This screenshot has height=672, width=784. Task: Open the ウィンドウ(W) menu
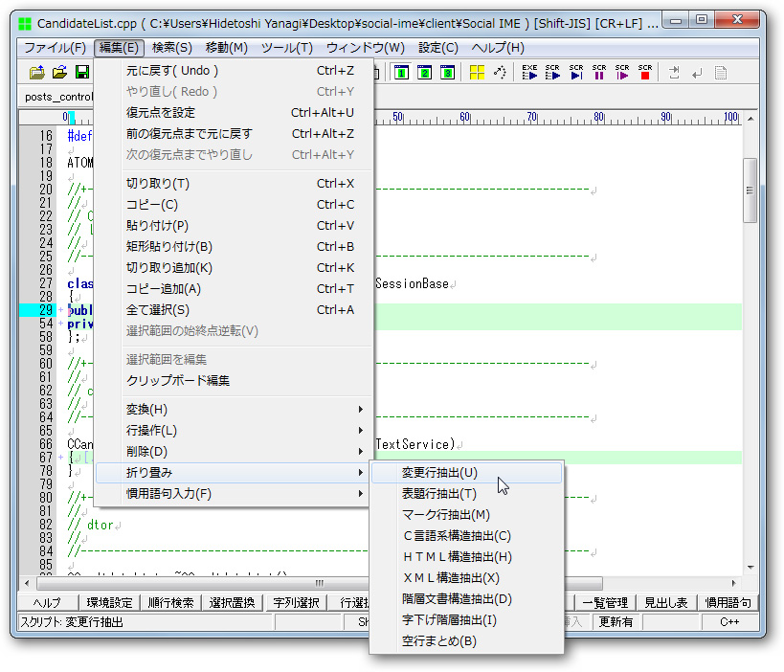tap(366, 48)
